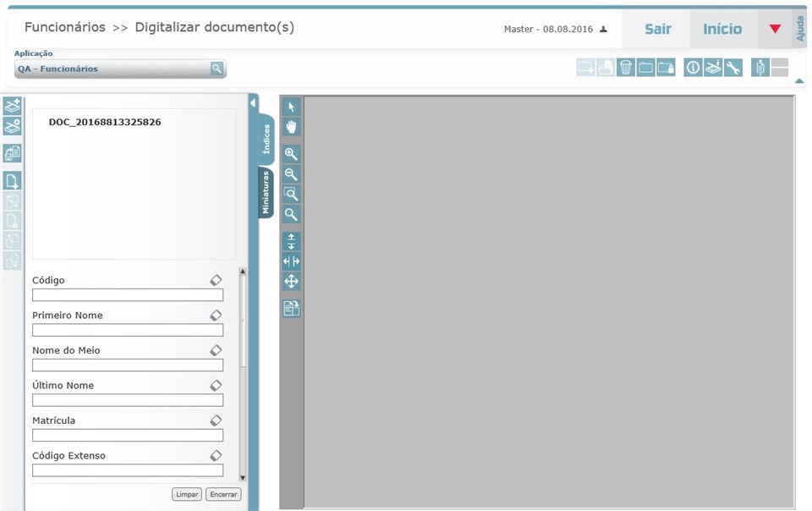Collapse the toolbar using the arrow
This screenshot has height=511, width=812.
click(798, 79)
